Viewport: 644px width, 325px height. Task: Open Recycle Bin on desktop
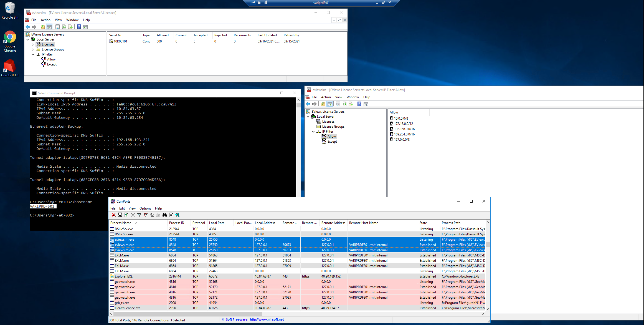click(x=10, y=11)
